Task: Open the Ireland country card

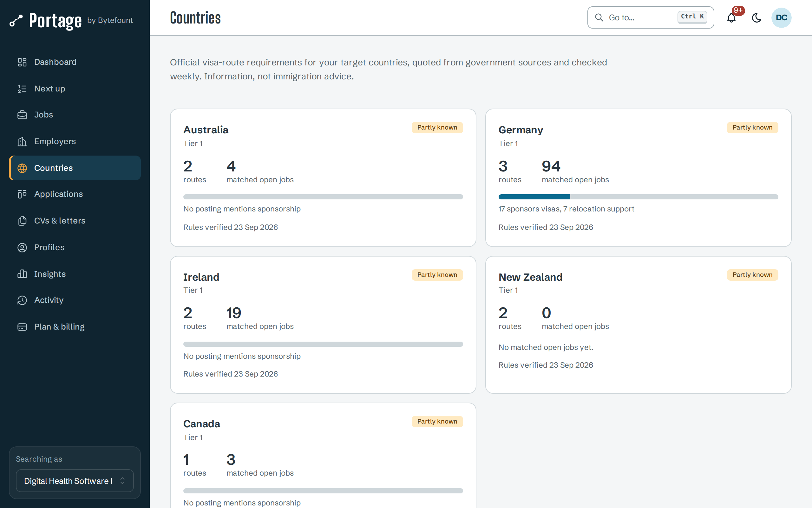Action: 323,325
